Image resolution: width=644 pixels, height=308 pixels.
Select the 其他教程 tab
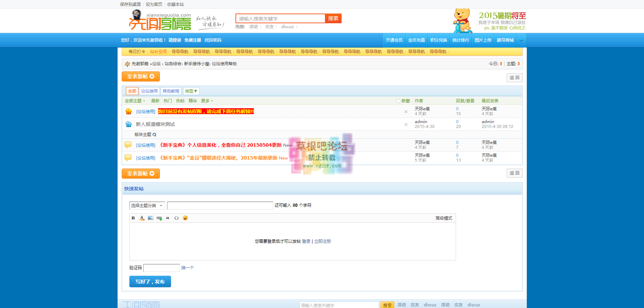coord(171,91)
